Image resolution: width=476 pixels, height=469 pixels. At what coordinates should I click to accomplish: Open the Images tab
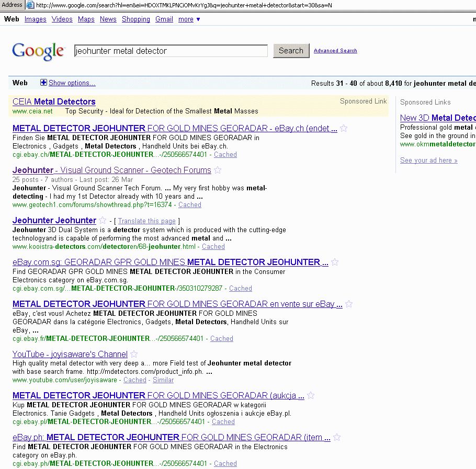click(35, 19)
